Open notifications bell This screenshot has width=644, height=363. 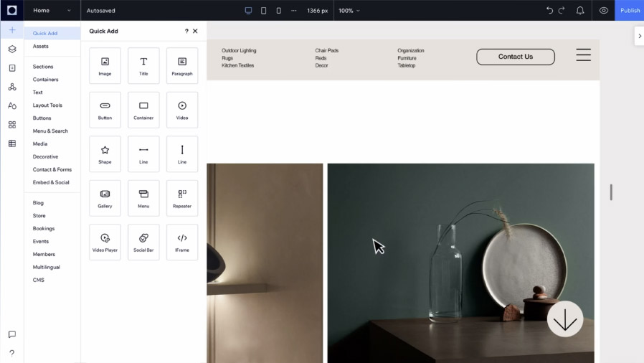(580, 11)
